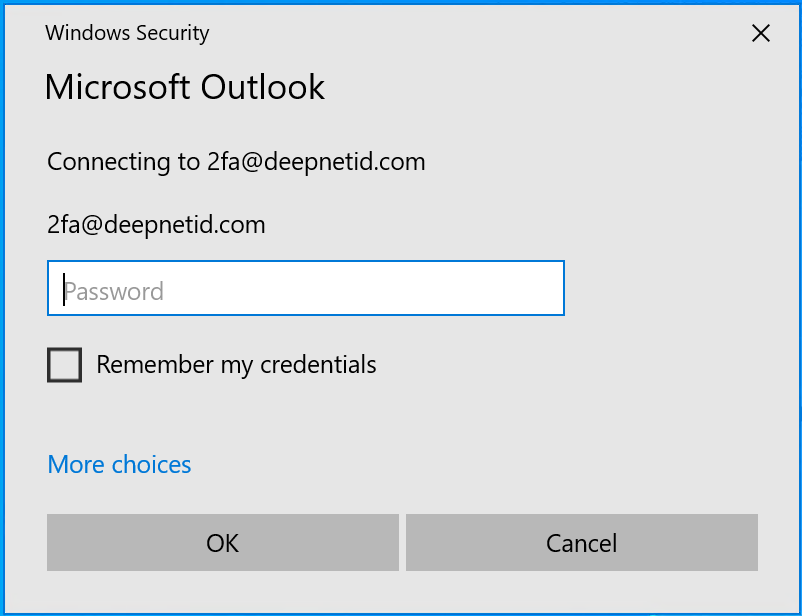Click the "Connecting to 2fa@deepnetid.com" message
802x616 pixels.
[x=236, y=162]
